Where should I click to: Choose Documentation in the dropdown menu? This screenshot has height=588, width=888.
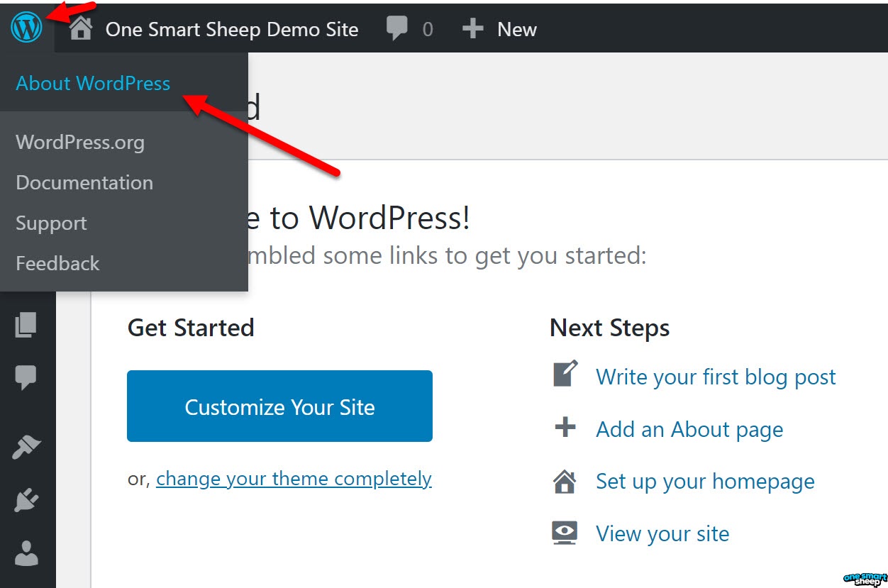(84, 182)
